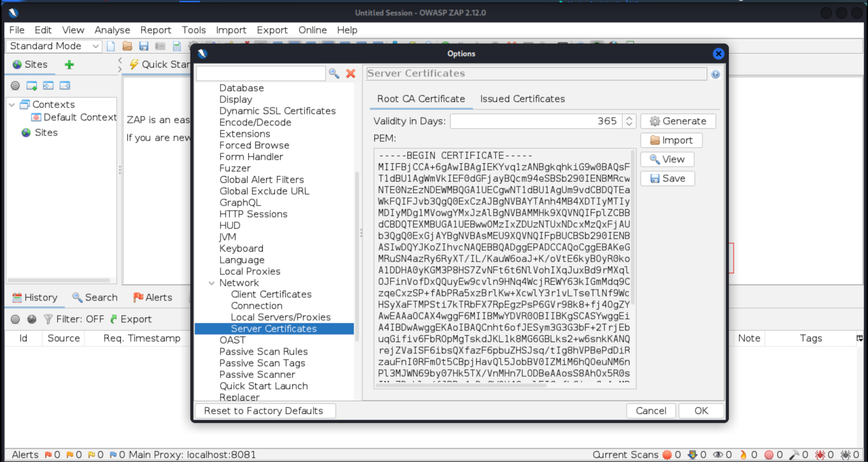Click the Import certificate button
Image resolution: width=868 pixels, height=462 pixels.
click(671, 140)
